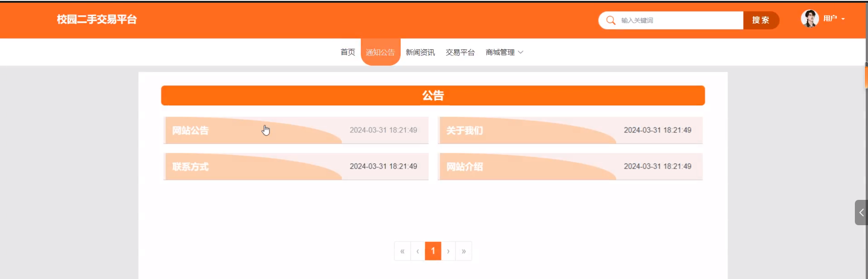This screenshot has height=279, width=868.
Task: Open the 关于我们 announcement
Action: (x=570, y=130)
